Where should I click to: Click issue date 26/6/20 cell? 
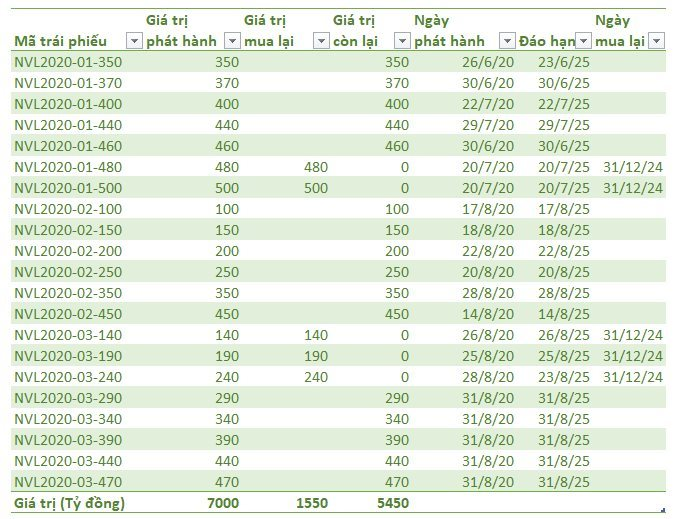[x=489, y=61]
